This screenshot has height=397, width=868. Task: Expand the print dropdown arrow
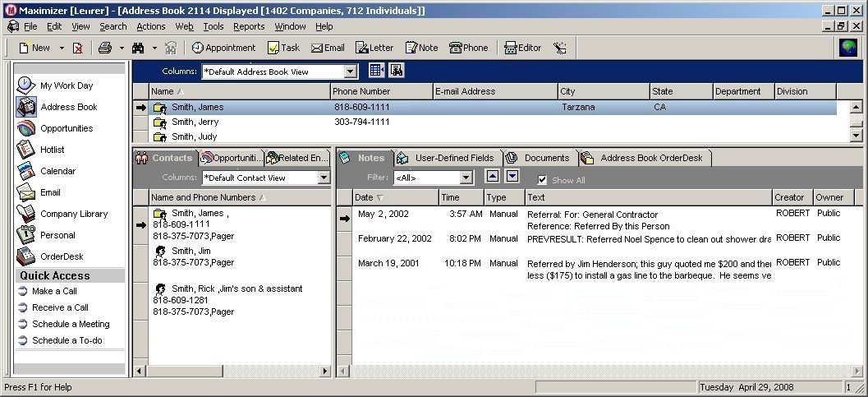[122, 48]
